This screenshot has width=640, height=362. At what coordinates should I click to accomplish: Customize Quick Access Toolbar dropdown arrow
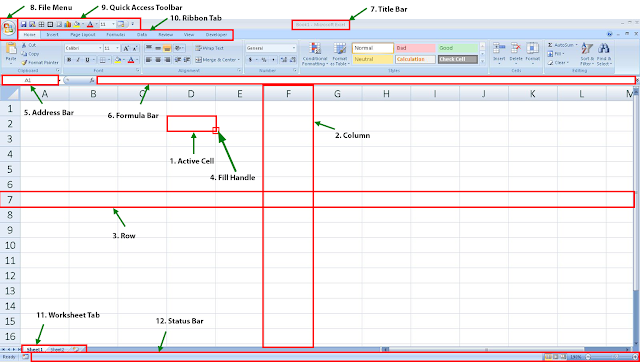[x=132, y=24]
